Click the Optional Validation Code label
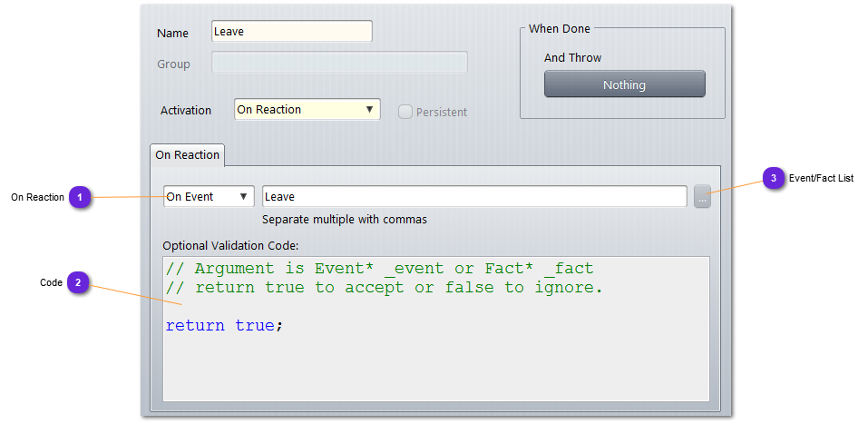868x424 pixels. 230,245
